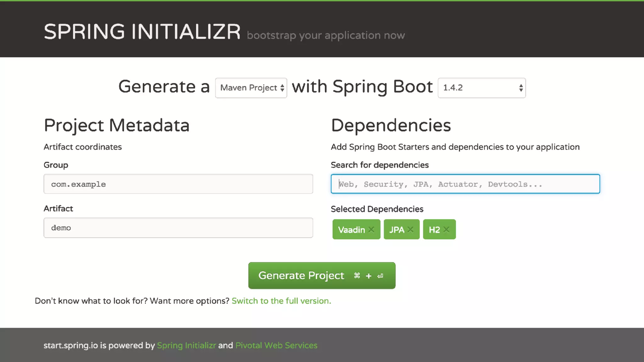Open the Pivotal Web Services link
The height and width of the screenshot is (362, 644).
click(x=276, y=345)
